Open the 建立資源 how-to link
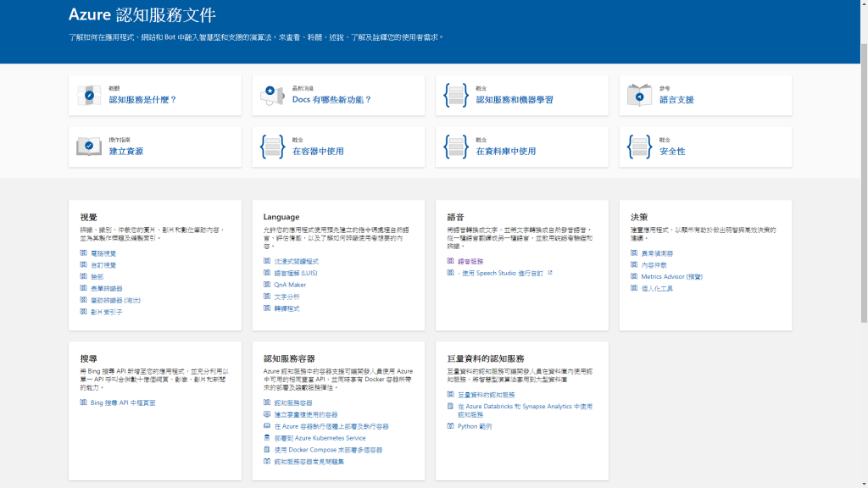The image size is (868, 488). click(125, 151)
